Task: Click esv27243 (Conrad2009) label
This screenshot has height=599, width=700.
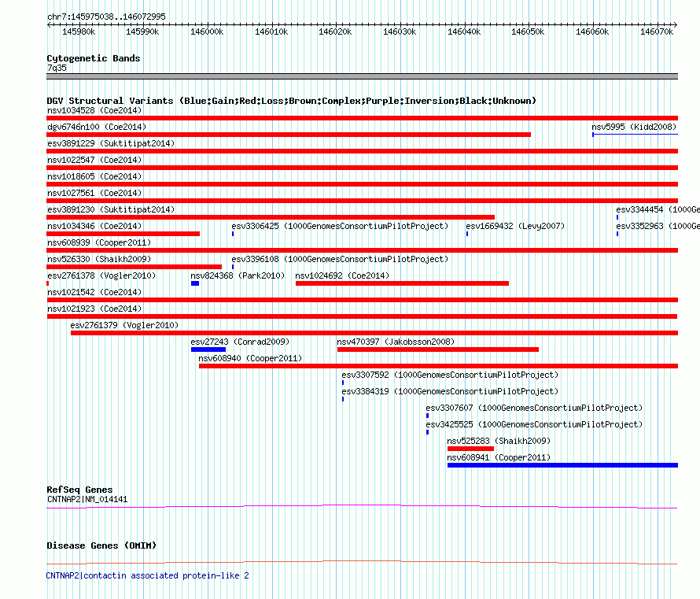Action: [240, 342]
